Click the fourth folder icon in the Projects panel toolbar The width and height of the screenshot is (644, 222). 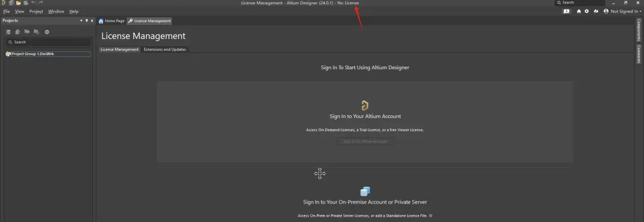[37, 32]
